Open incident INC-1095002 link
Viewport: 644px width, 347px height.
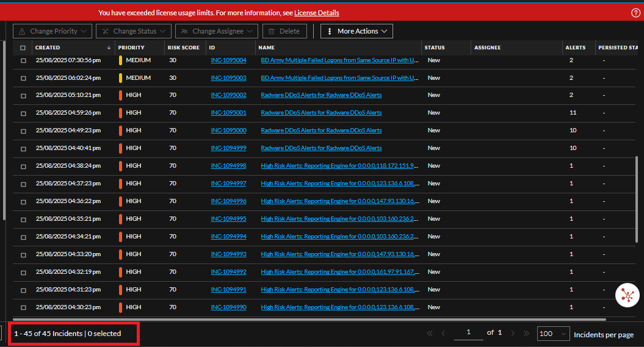(228, 95)
